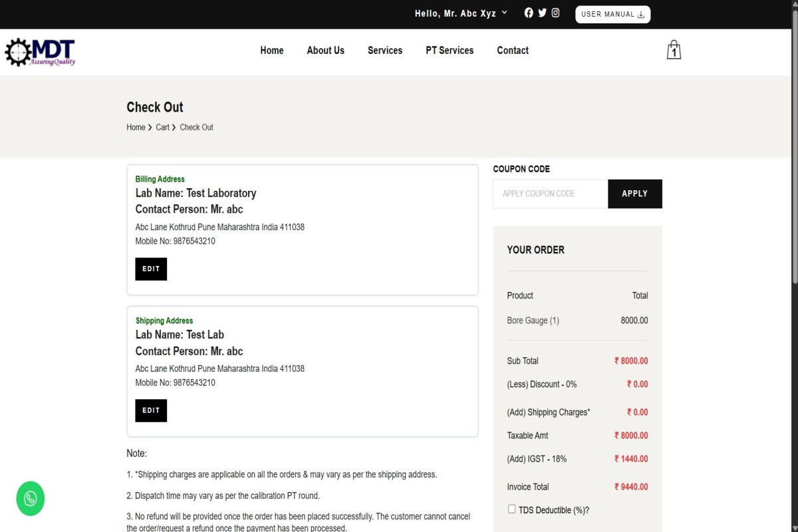Open the Twitter social icon

coord(542,13)
